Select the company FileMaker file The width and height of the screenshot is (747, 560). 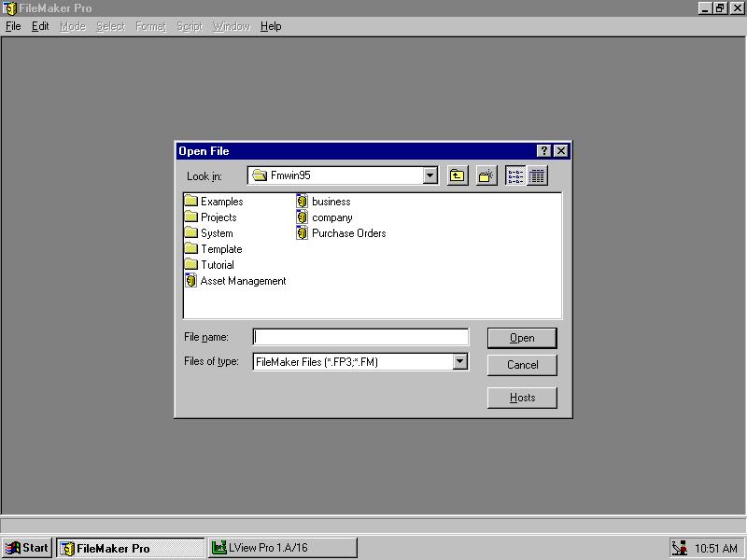(x=331, y=217)
